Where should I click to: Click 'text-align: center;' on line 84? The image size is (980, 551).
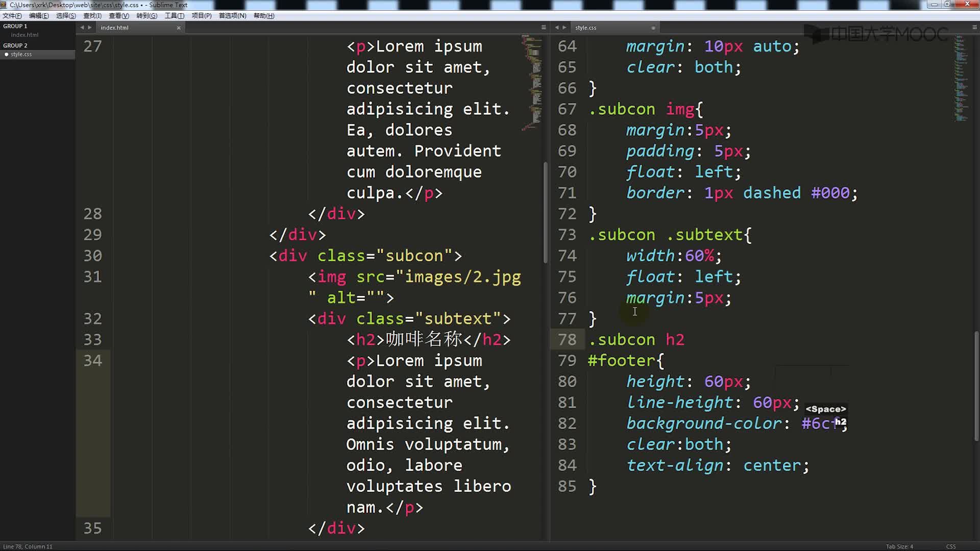(718, 465)
